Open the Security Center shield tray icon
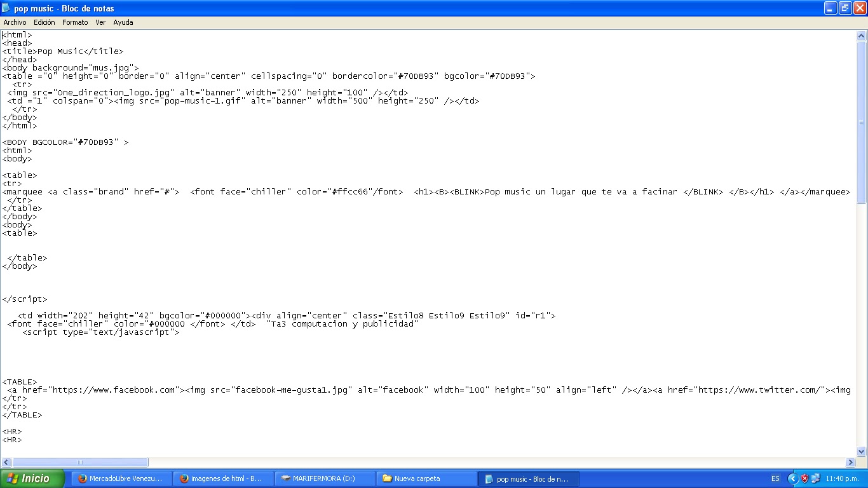Viewport: 868px width, 488px height. 804,478
